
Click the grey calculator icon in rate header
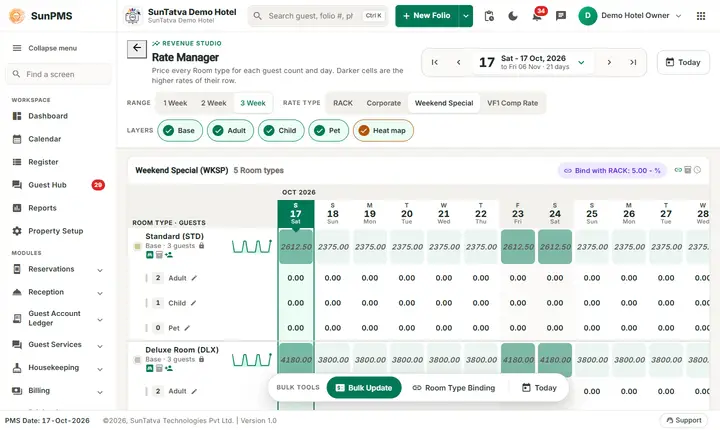pyautogui.click(x=688, y=170)
